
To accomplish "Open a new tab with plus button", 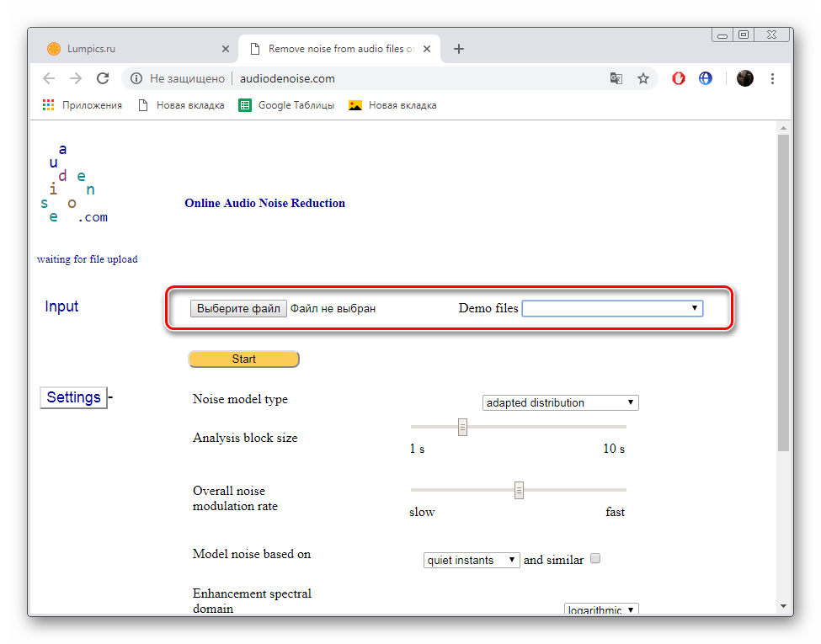I will (x=459, y=49).
